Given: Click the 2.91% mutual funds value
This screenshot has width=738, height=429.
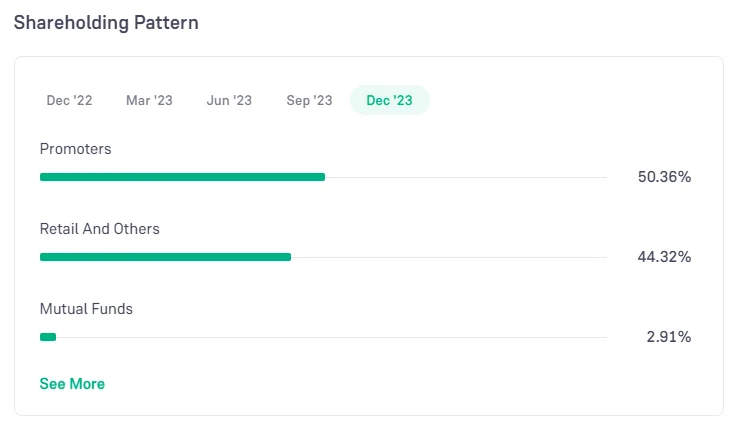Looking at the screenshot, I should coord(668,337).
